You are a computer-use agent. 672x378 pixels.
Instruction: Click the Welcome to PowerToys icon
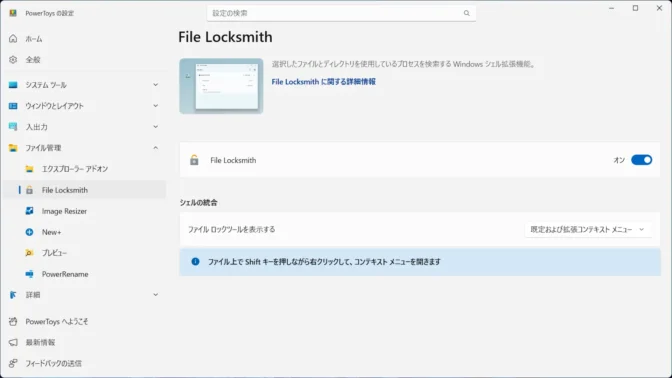pos(13,321)
